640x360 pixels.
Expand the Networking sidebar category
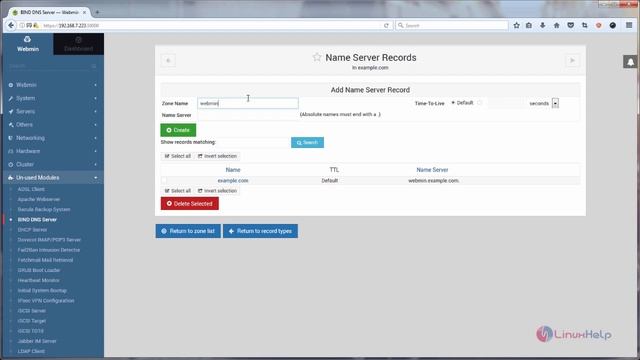tap(53, 138)
